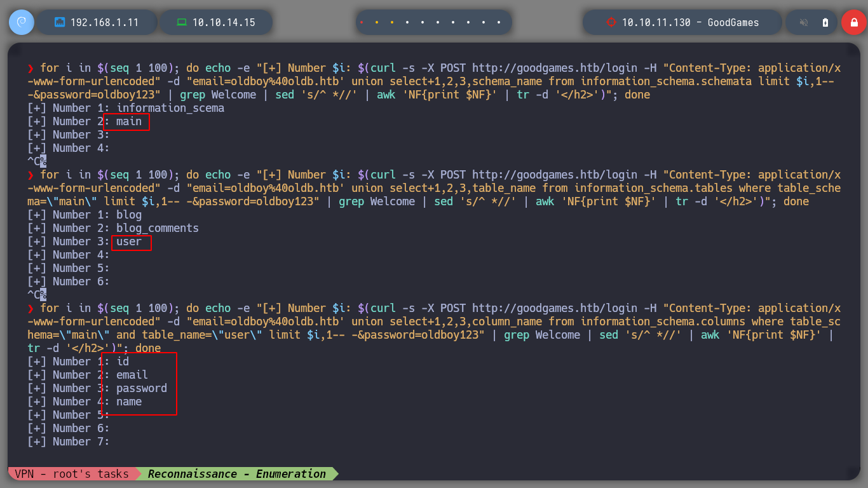Click the green laptop icon beside 10.10.14.15
The width and height of the screenshot is (868, 488).
tap(182, 22)
